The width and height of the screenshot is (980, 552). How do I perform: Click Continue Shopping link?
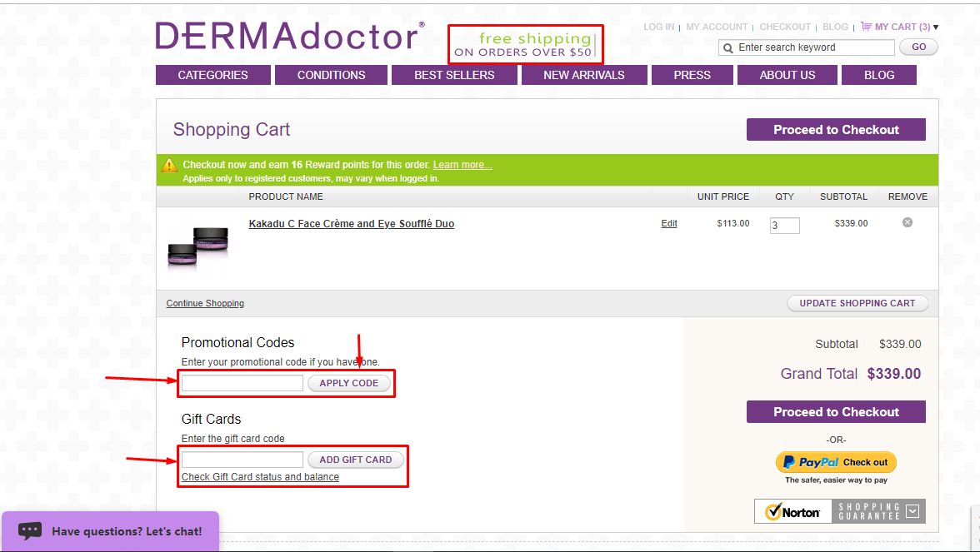point(205,303)
